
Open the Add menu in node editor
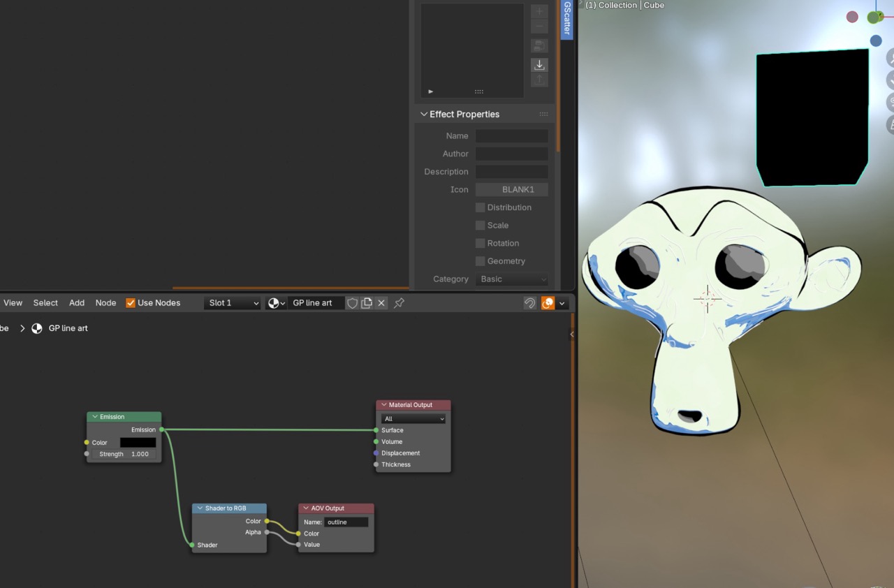coord(77,303)
